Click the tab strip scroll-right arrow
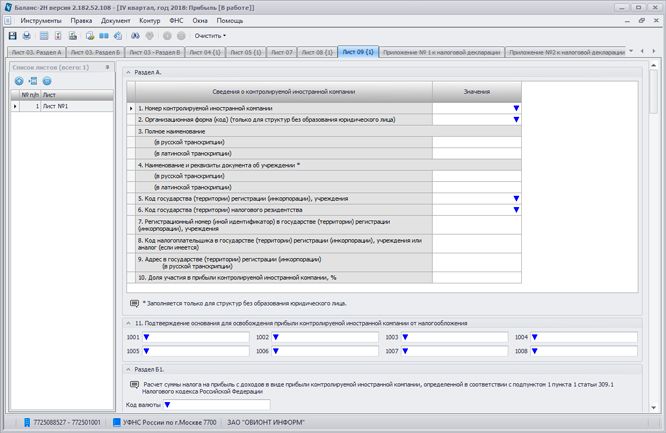 coord(654,51)
